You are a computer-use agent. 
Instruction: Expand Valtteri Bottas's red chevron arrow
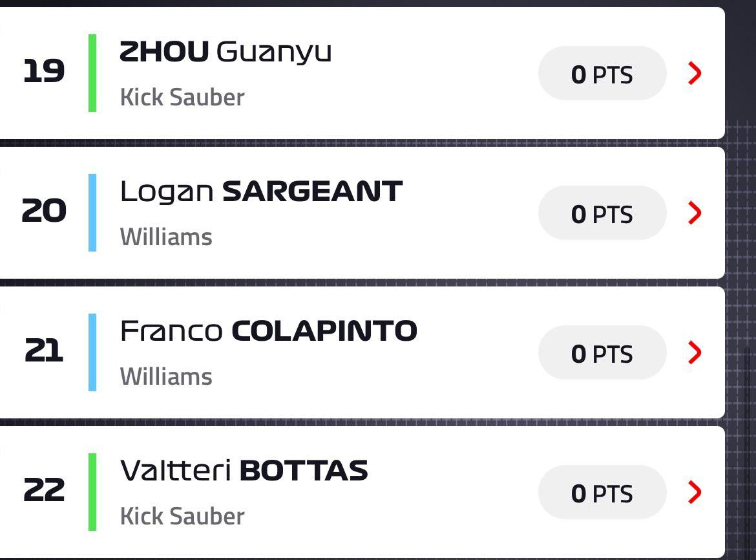695,492
